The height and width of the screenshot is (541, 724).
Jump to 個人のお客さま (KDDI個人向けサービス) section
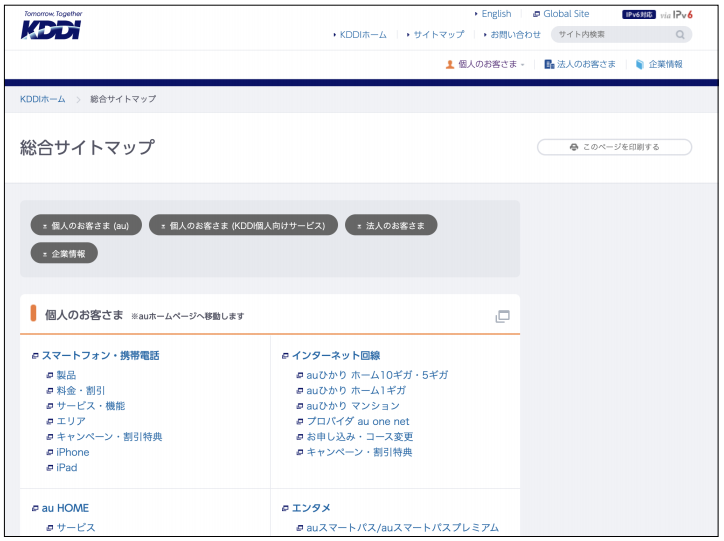point(243,225)
